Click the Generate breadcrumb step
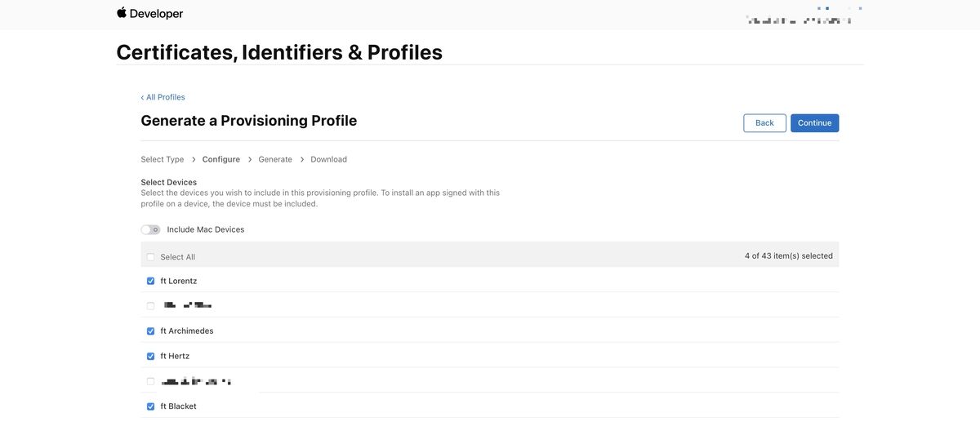Screen dimensions: 980x435 (x=275, y=159)
